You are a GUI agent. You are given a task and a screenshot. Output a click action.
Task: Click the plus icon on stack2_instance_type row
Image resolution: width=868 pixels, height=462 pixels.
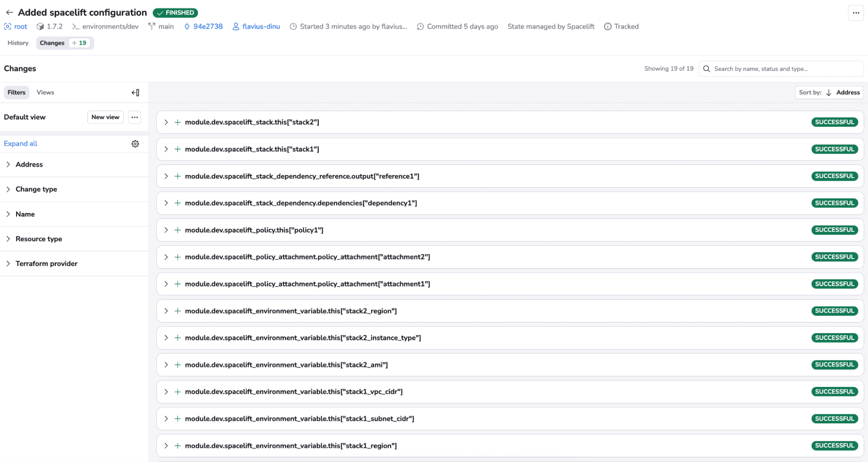tap(178, 338)
